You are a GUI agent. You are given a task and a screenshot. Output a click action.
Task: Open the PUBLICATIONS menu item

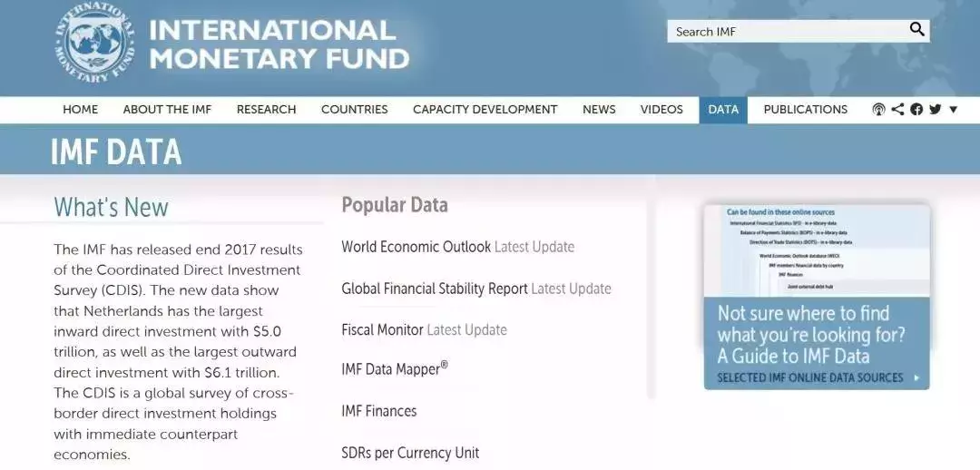tap(805, 110)
